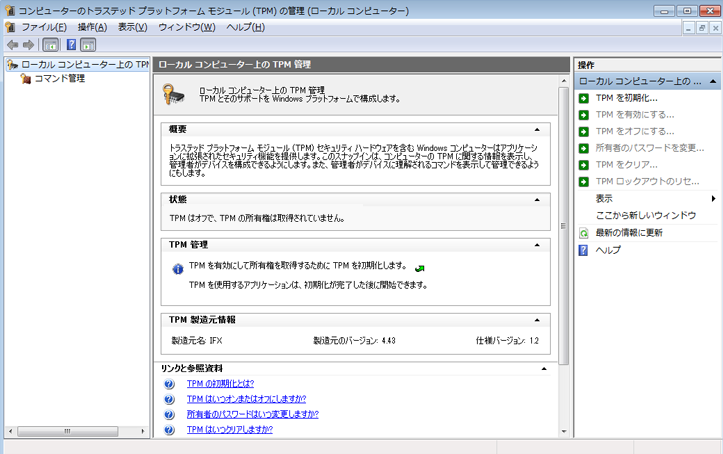This screenshot has width=723, height=454.
Task: Click TPM を初期化... action
Action: 626,98
